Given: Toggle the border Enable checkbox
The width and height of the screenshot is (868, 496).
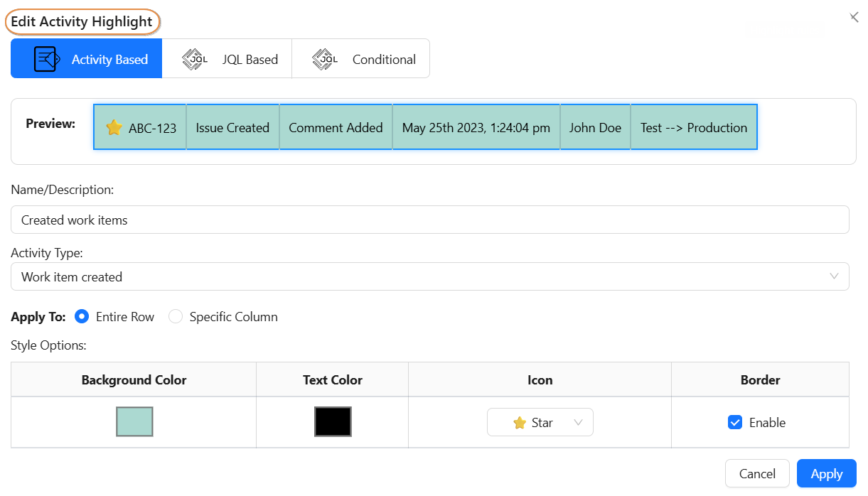Looking at the screenshot, I should (735, 423).
